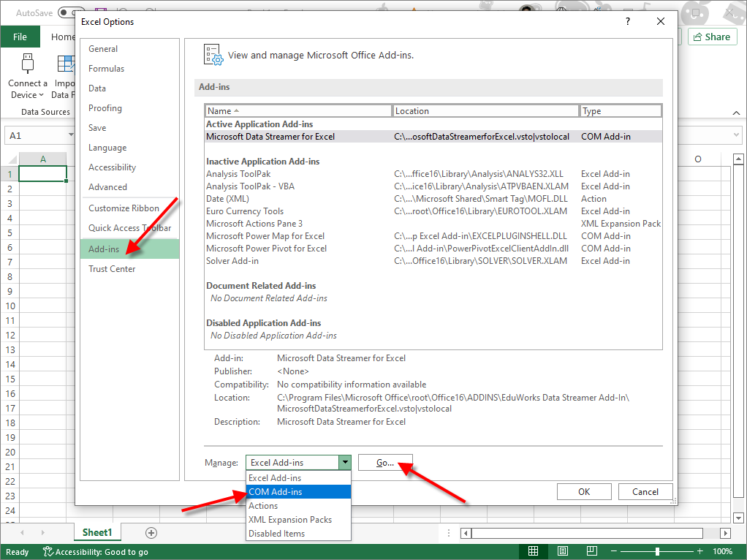The image size is (747, 560).
Task: Select Disabled Items in Manage list
Action: pyautogui.click(x=298, y=533)
